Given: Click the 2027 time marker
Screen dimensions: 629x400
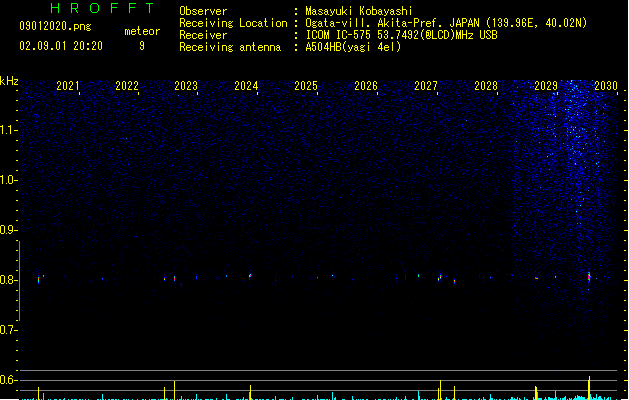Looking at the screenshot, I should tap(426, 86).
